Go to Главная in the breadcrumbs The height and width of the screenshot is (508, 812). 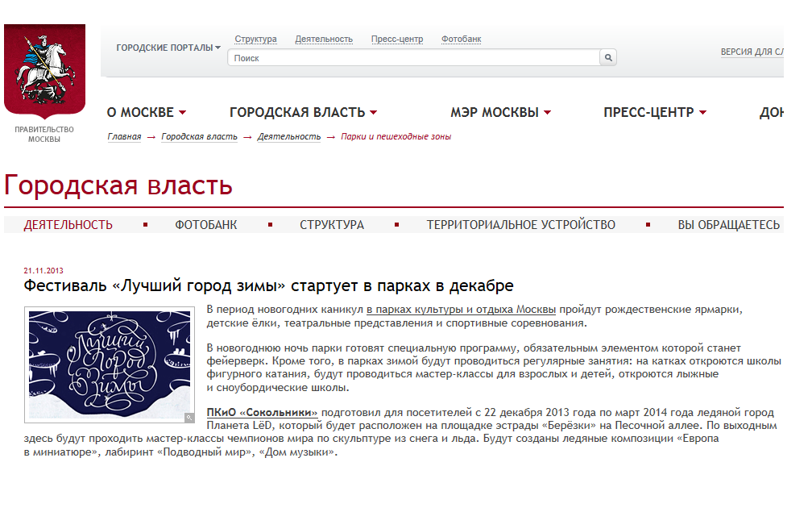[124, 136]
